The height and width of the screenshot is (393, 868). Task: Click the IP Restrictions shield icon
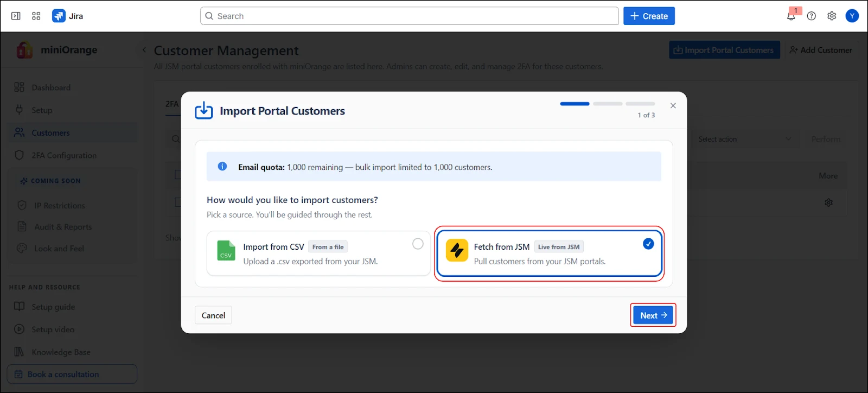click(22, 205)
